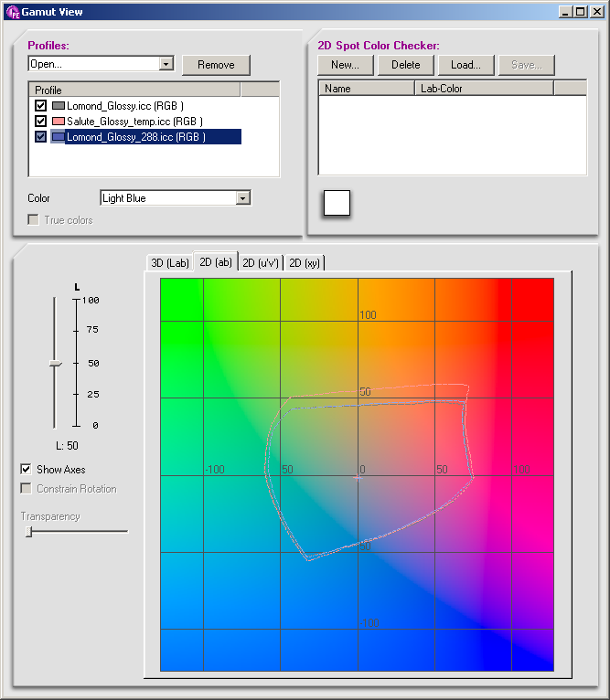Click the 75 mark on the L scale
Viewport: 610px width, 700px height.
click(92, 330)
